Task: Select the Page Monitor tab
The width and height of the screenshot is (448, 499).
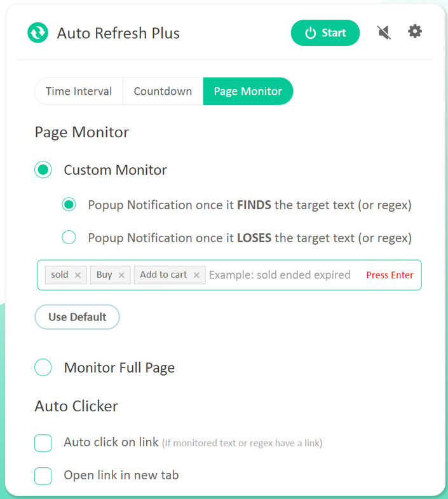Action: pyautogui.click(x=248, y=92)
